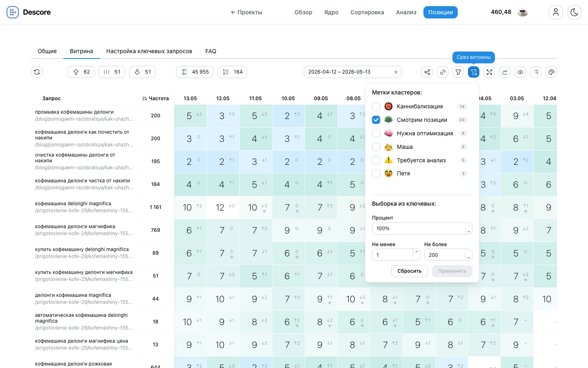Enable the Нужна оптимизация cluster checkbox
Viewport: 588px width, 368px height.
[376, 133]
